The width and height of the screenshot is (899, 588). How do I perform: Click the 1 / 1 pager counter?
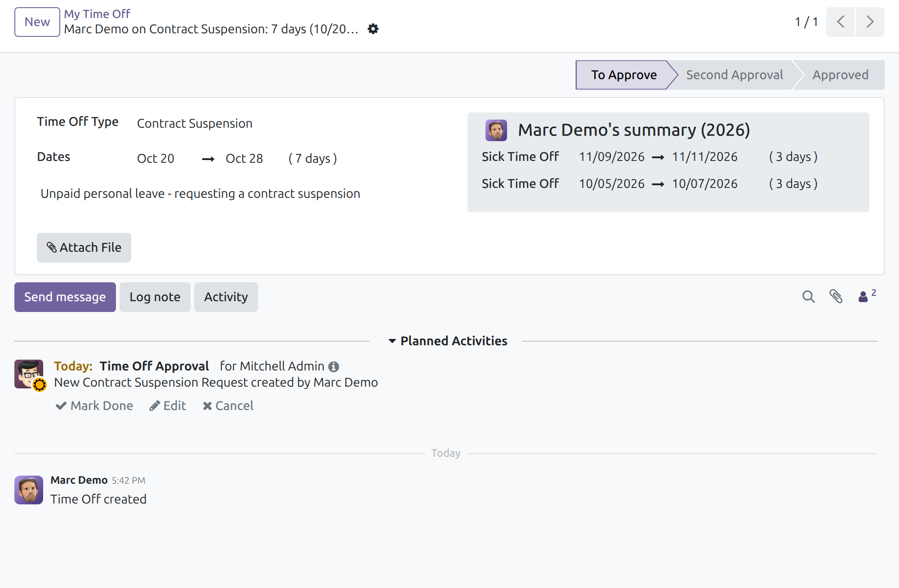point(806,22)
